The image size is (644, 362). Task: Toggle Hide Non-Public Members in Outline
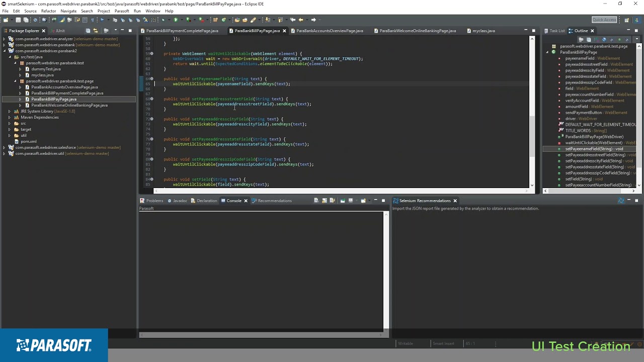click(x=619, y=39)
